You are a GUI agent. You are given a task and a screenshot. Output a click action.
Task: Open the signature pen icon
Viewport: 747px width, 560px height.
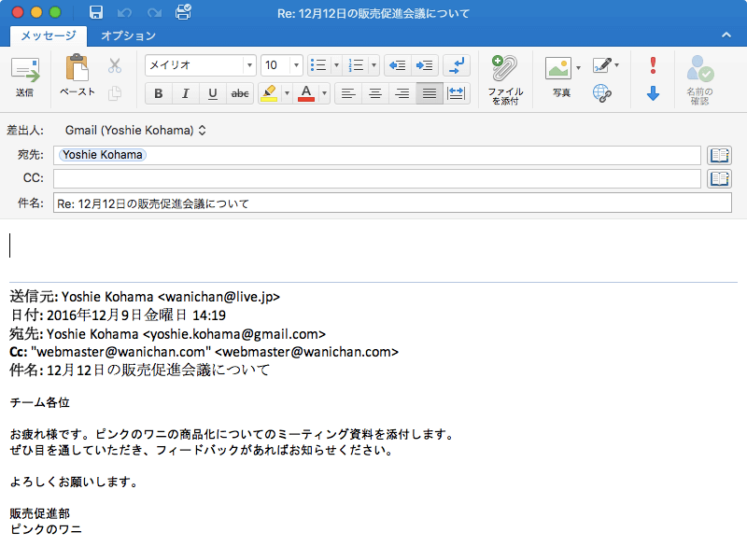point(601,65)
